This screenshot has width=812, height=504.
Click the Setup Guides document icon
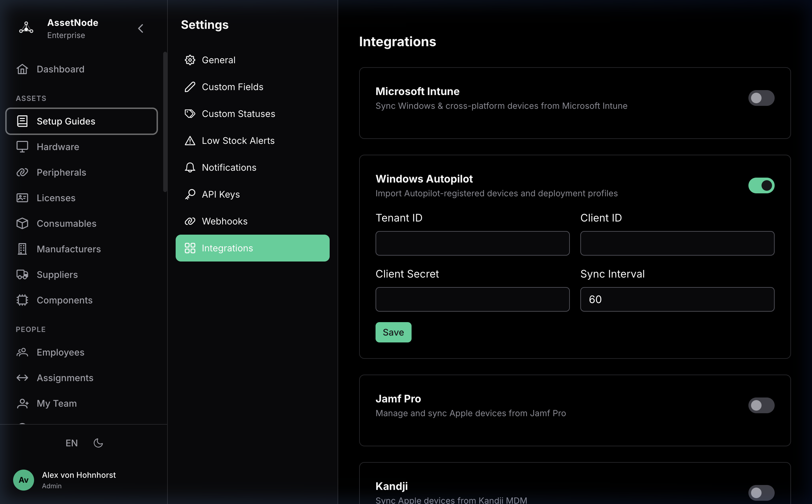[x=22, y=121]
